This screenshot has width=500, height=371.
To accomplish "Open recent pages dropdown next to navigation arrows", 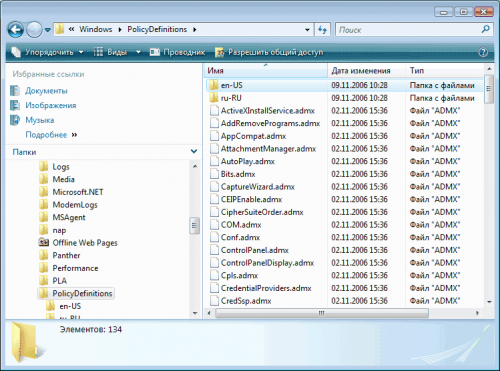I will tap(48, 30).
